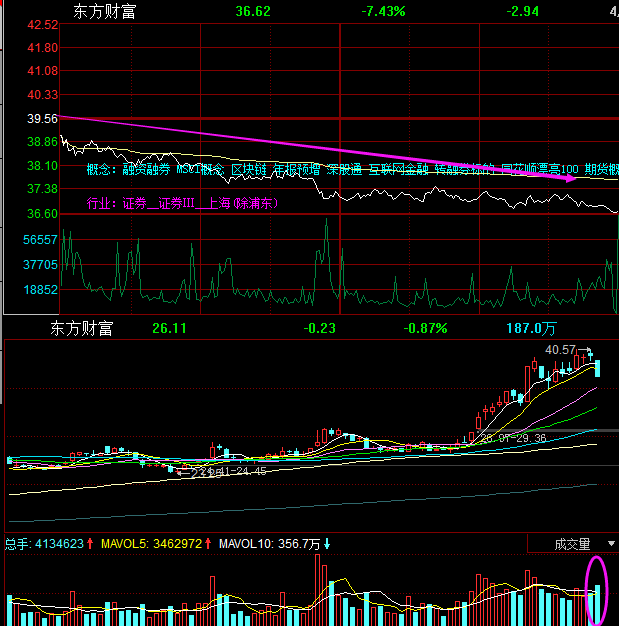The height and width of the screenshot is (626, 619).
Task: Click the -0.87% percentage in the K-line header
Action: (x=425, y=328)
